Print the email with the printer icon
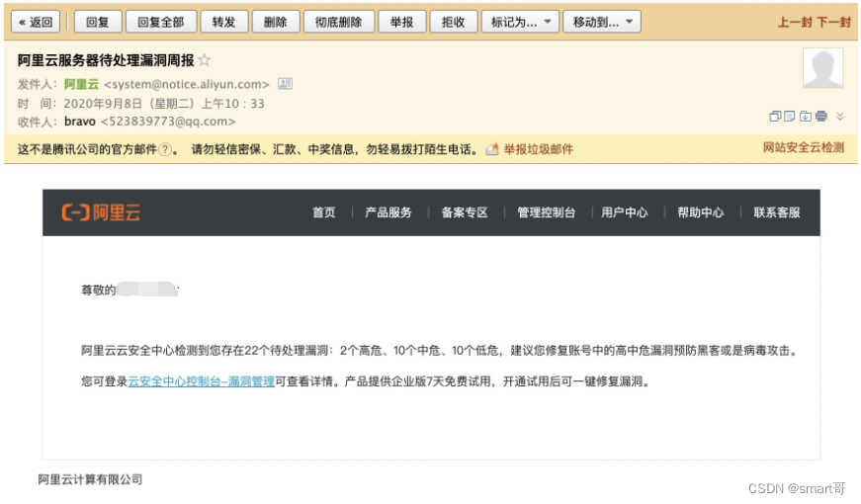The height and width of the screenshot is (504, 861). tap(821, 116)
